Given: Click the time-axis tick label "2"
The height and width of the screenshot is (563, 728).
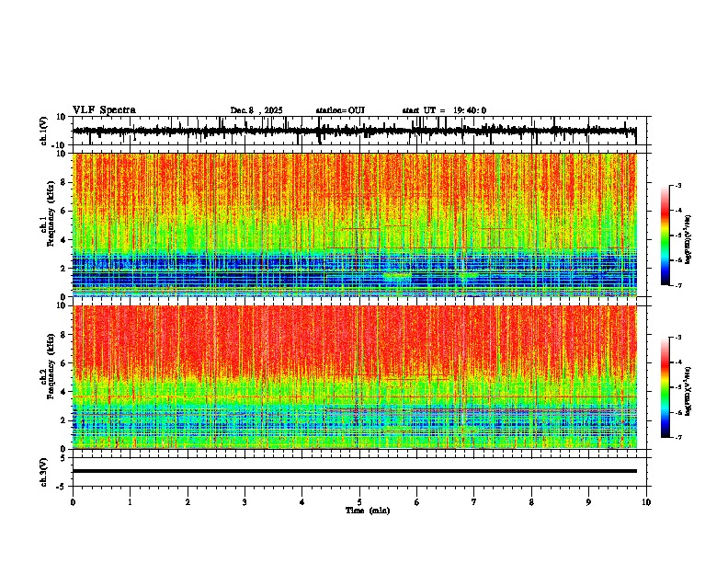Looking at the screenshot, I should tap(188, 502).
